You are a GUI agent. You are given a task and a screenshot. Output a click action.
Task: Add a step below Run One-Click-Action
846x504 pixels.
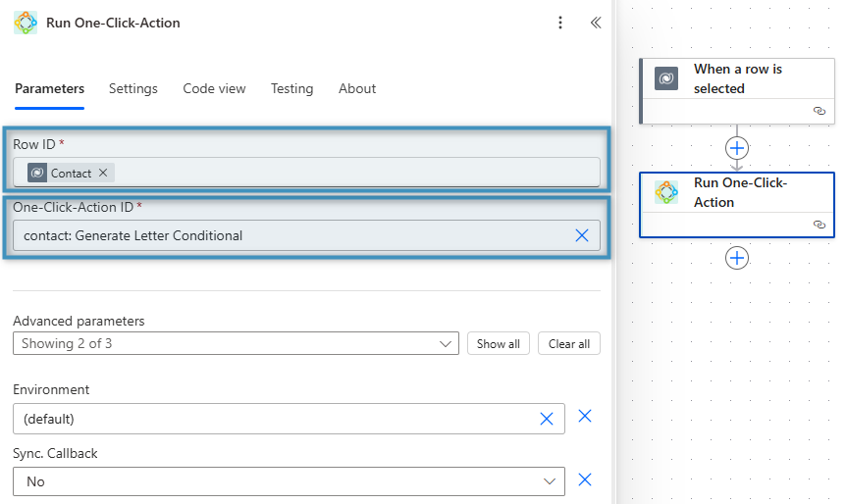click(736, 258)
